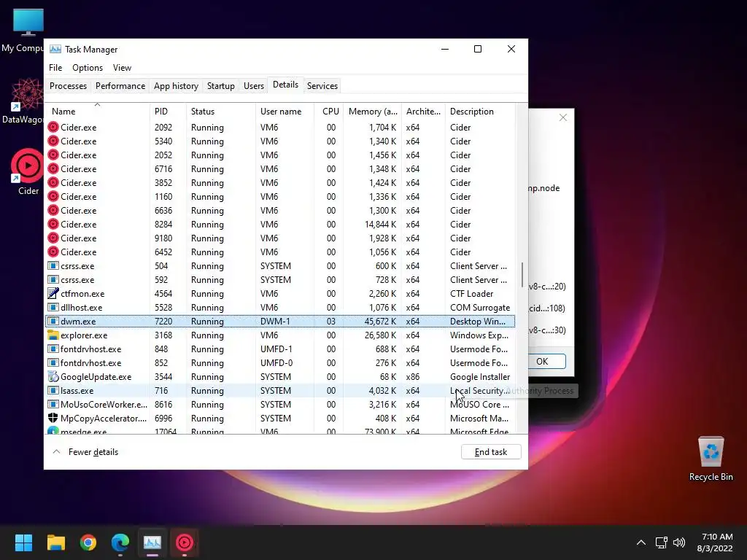Sort by the Architecture column header

point(423,111)
